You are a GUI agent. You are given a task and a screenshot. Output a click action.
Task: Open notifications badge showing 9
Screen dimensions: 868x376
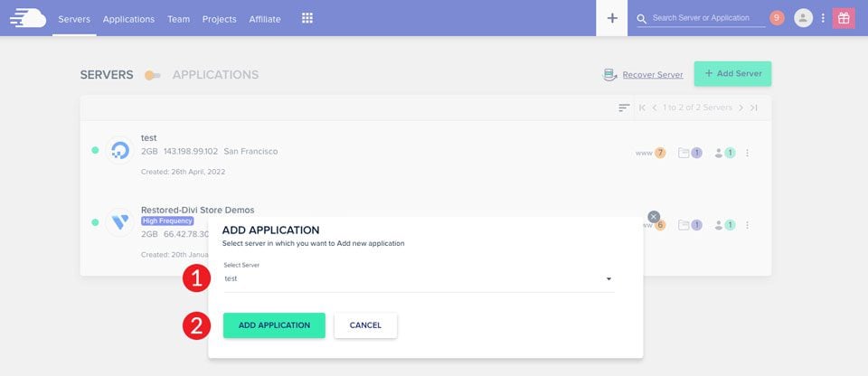[777, 18]
